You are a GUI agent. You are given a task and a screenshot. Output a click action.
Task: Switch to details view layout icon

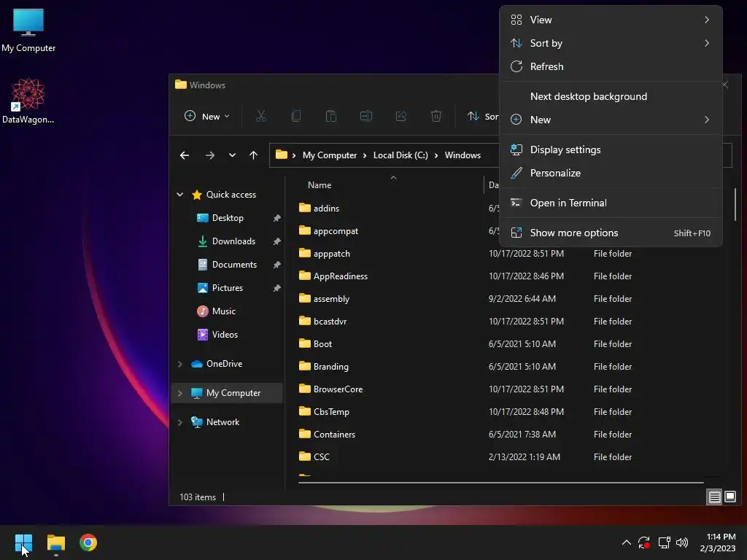click(715, 497)
